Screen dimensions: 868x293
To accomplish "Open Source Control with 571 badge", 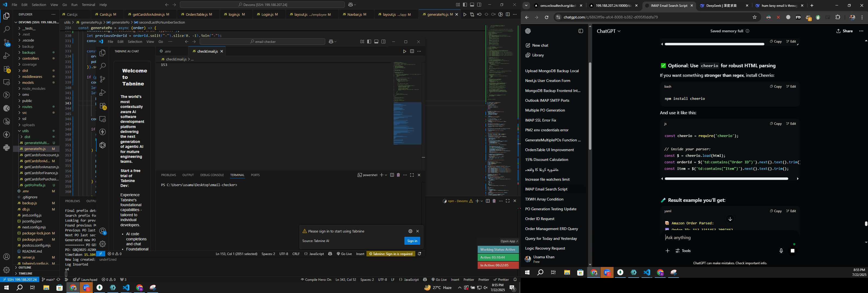I will (x=7, y=43).
